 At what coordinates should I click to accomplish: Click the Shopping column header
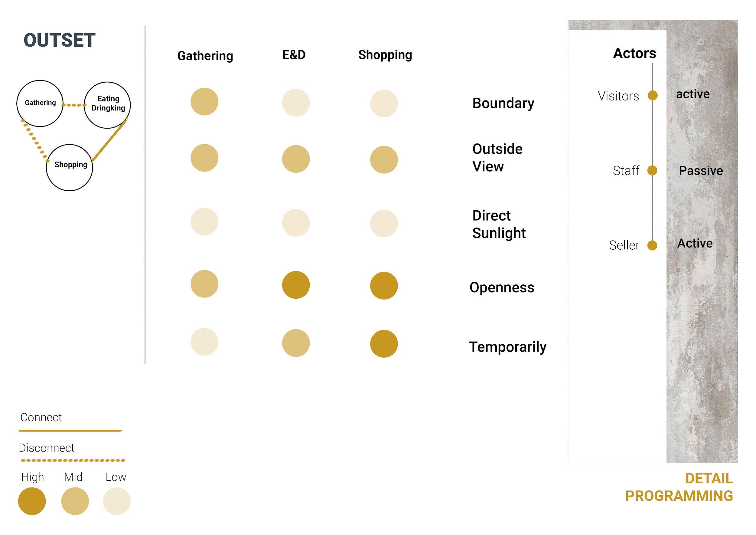click(x=385, y=55)
